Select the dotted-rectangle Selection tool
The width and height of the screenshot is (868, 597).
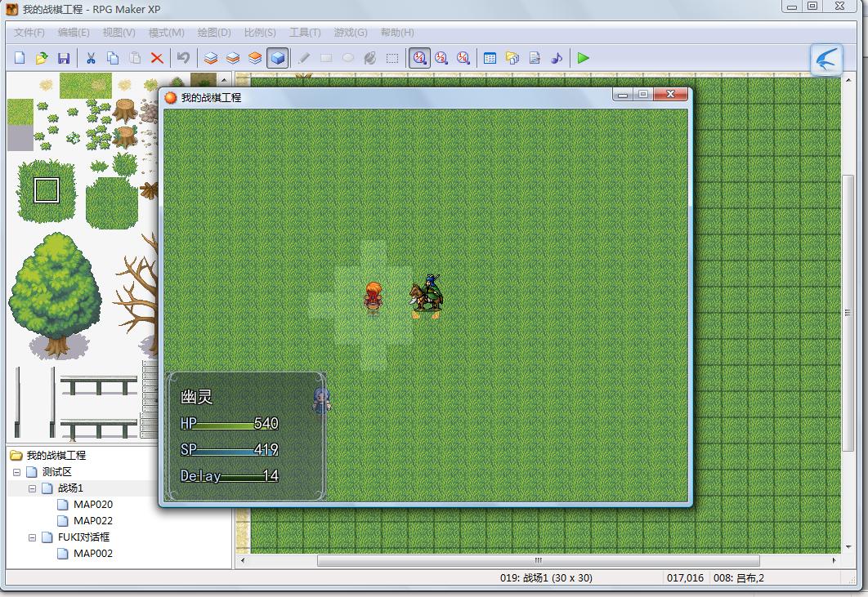coord(392,58)
